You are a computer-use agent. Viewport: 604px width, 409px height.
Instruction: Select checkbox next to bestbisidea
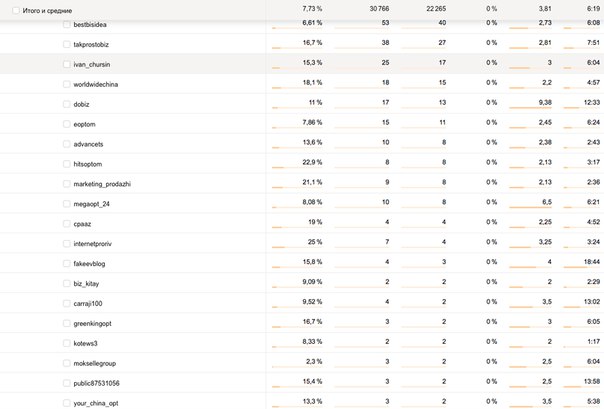[67, 24]
